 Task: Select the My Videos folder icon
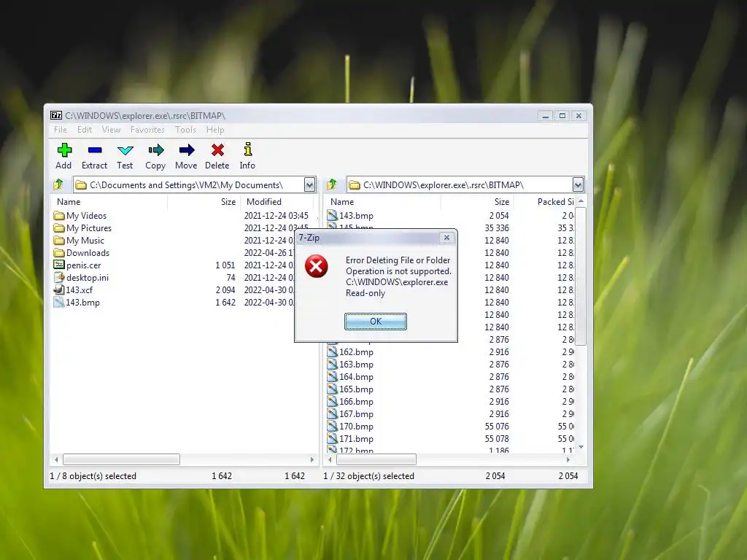pyautogui.click(x=59, y=216)
